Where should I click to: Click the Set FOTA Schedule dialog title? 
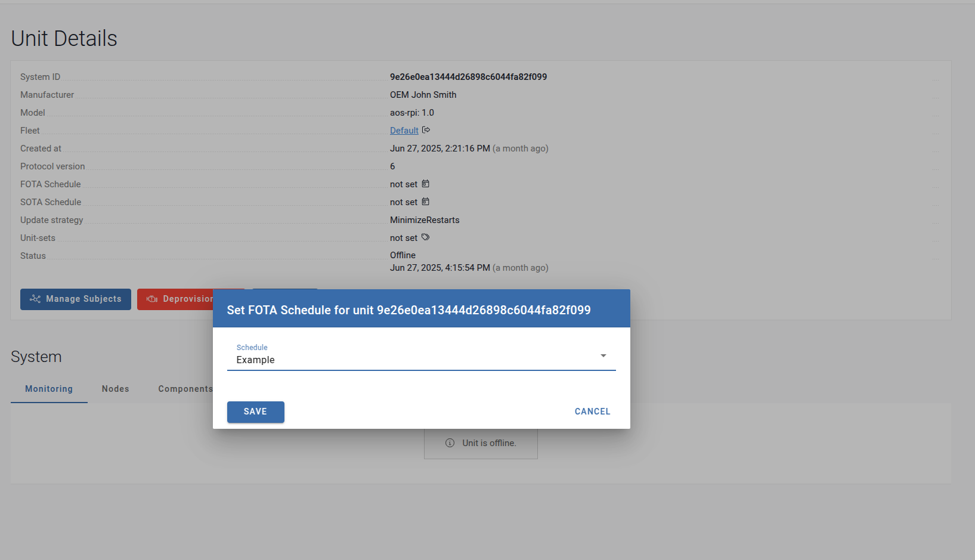[408, 310]
